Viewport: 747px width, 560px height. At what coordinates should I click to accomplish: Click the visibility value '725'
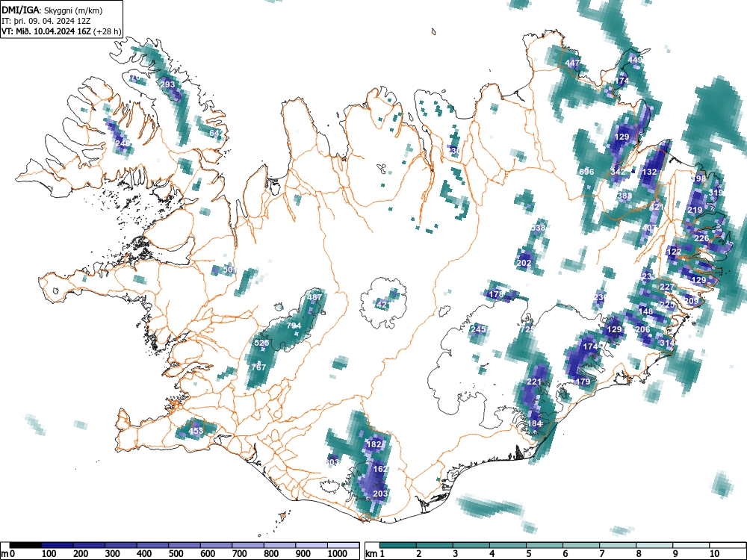tap(527, 329)
